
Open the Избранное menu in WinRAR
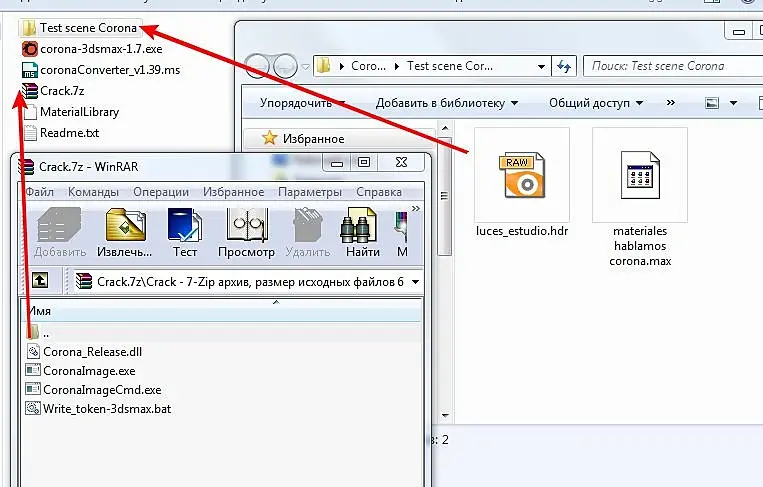234,192
